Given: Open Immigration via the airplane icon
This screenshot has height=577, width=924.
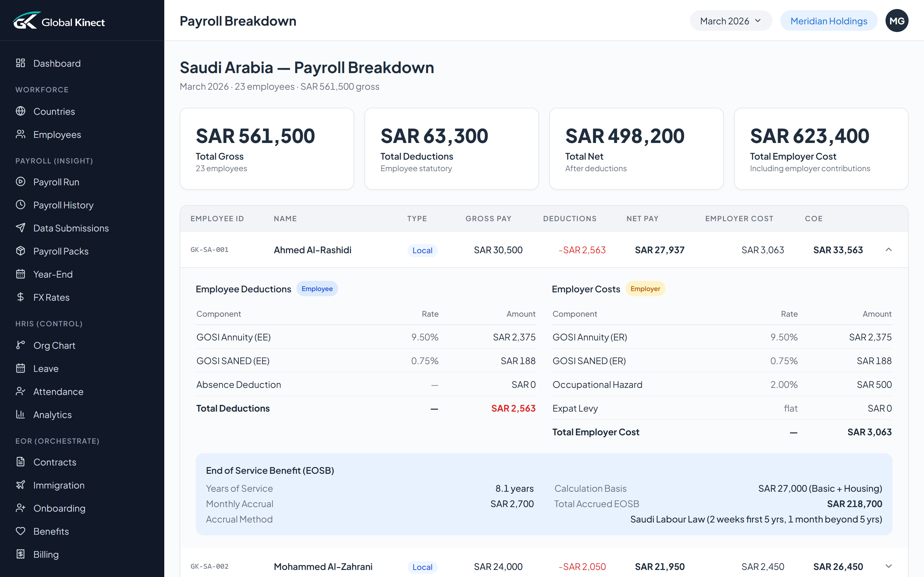Looking at the screenshot, I should (21, 485).
